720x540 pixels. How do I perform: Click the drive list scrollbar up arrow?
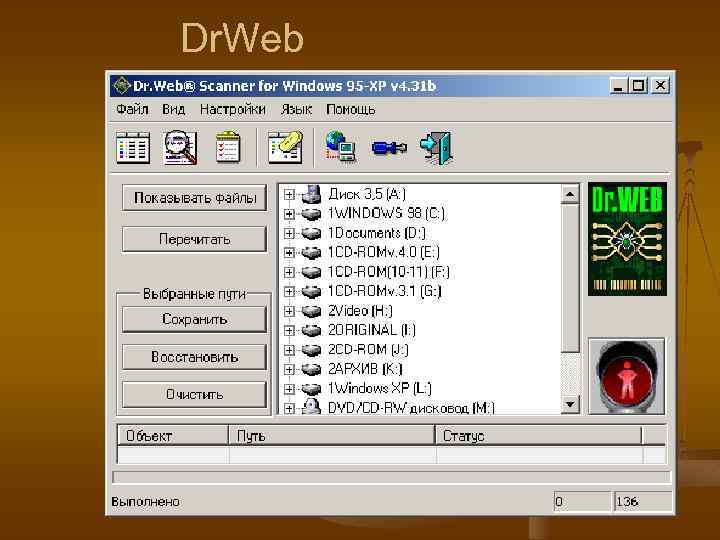click(570, 194)
